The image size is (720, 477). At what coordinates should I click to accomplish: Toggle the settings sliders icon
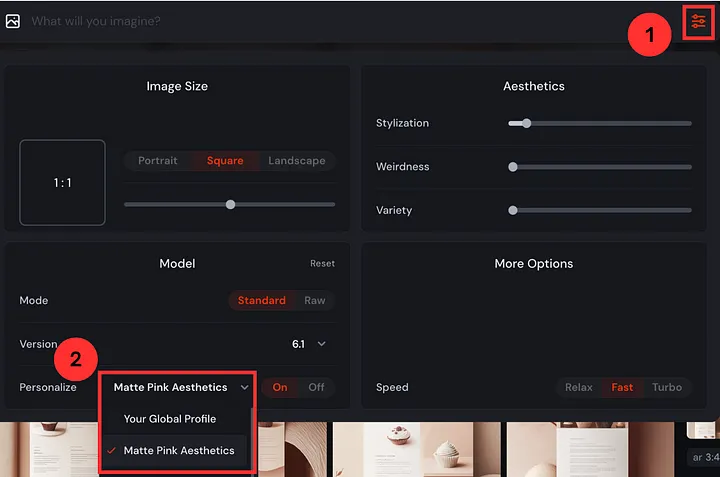[698, 22]
